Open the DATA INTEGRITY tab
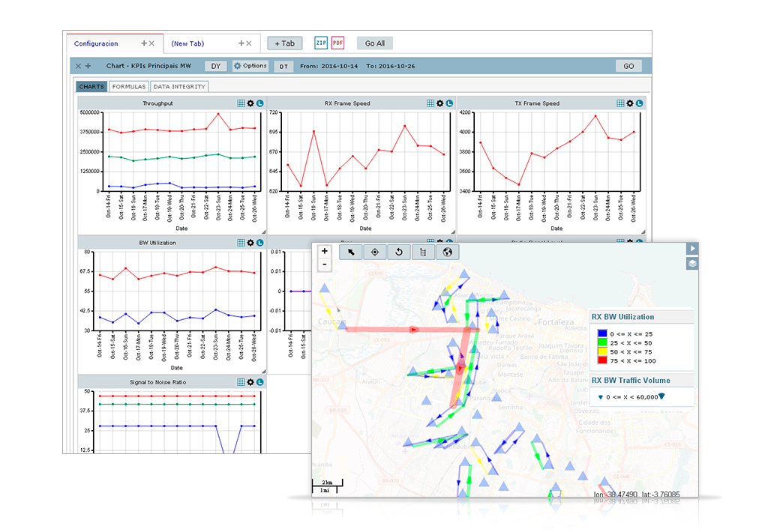 pos(179,87)
